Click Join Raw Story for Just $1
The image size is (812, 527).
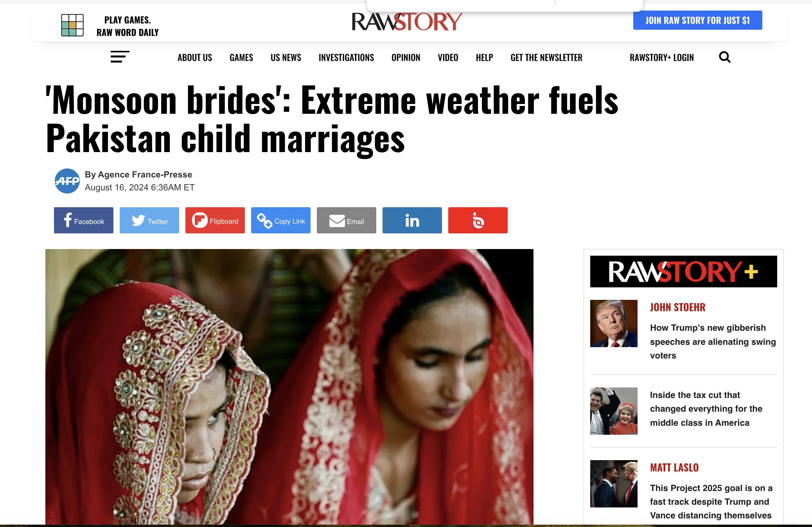click(698, 20)
